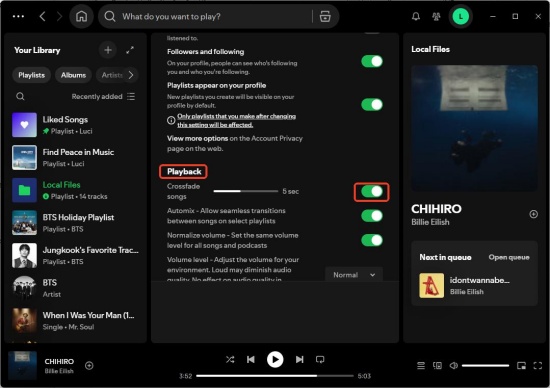Open Jungkook's Favorite Tracks playlist
The width and height of the screenshot is (550, 388).
[75, 255]
